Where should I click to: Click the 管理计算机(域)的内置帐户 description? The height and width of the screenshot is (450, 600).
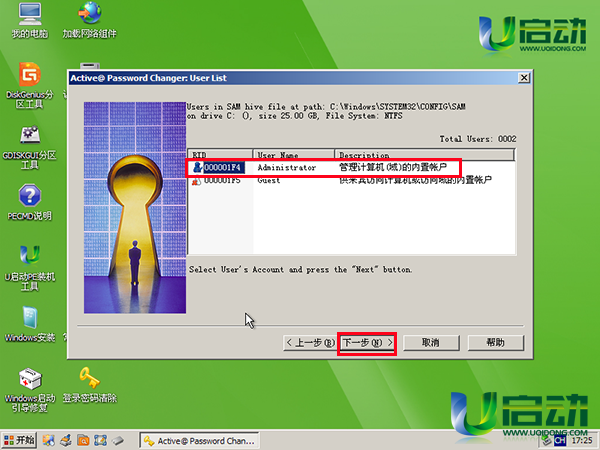(x=393, y=167)
